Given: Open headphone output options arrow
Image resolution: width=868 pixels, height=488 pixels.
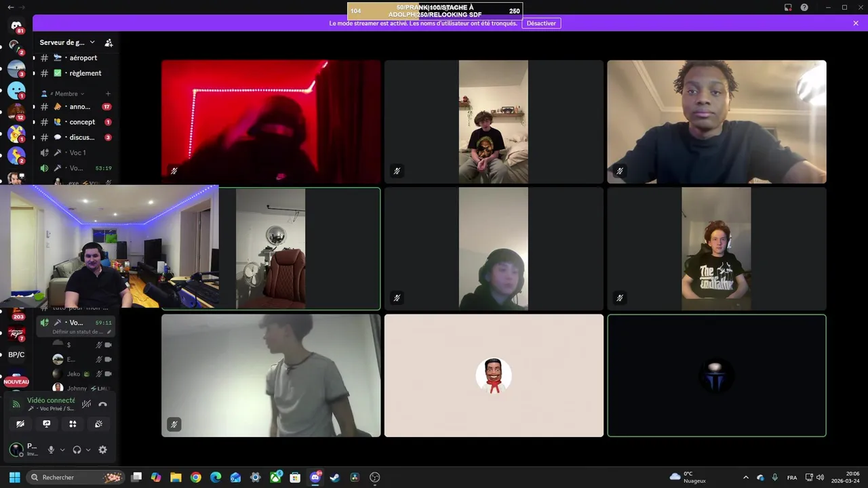Looking at the screenshot, I should tap(88, 449).
